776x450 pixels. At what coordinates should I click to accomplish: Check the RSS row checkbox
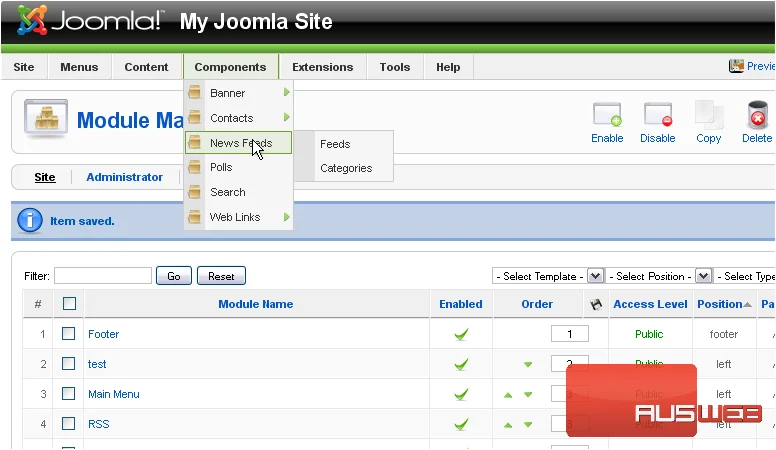coord(68,424)
